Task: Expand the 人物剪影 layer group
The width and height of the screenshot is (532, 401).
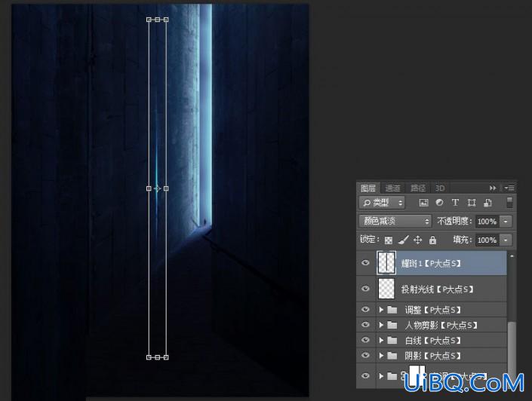Action: 381,325
